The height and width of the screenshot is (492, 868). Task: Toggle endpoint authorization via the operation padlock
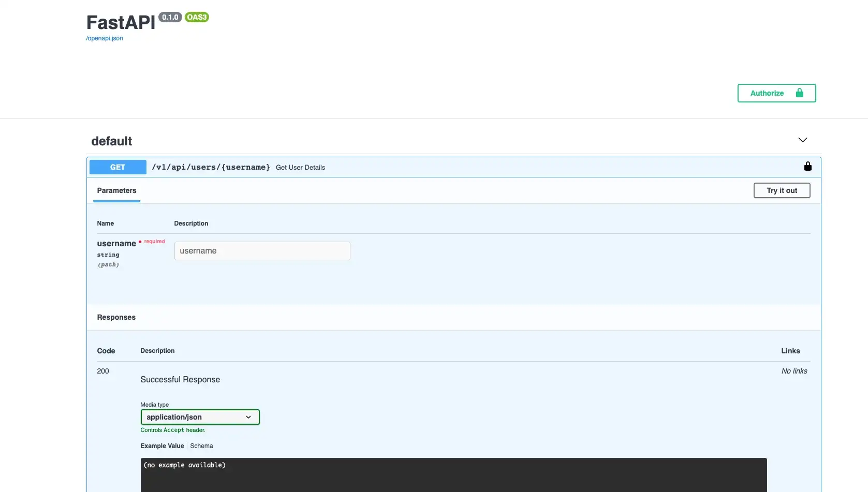[807, 166]
